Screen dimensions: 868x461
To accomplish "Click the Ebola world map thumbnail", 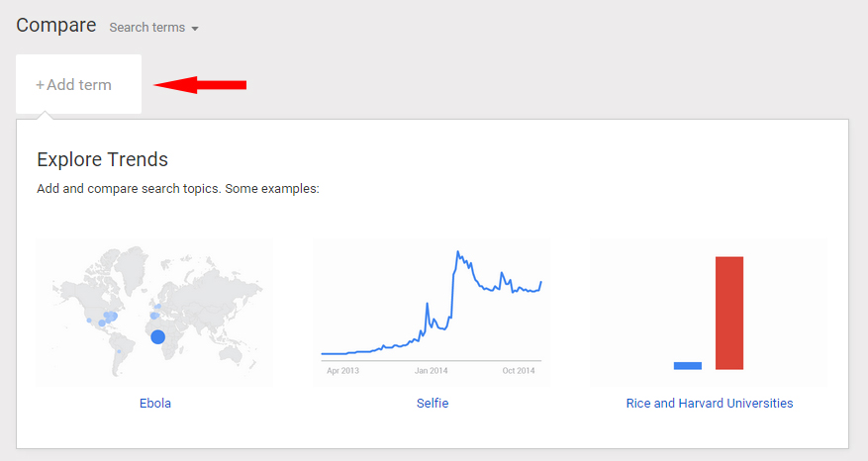I will pyautogui.click(x=154, y=313).
